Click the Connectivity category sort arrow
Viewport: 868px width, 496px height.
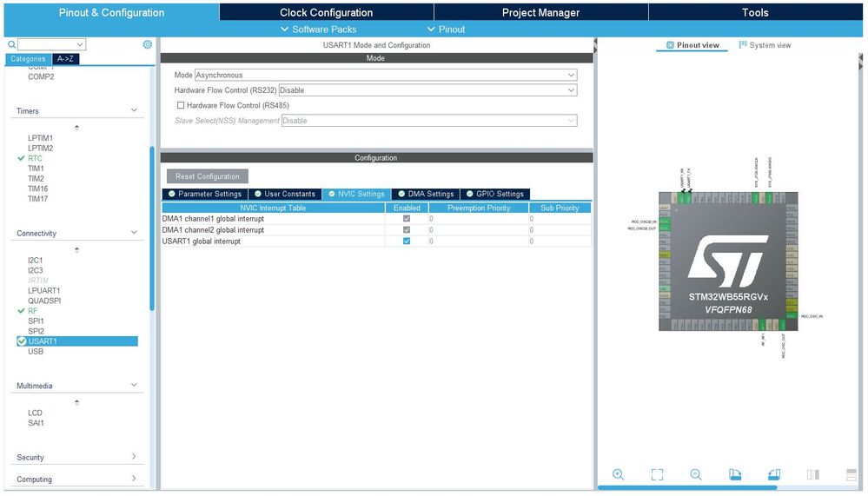(x=77, y=250)
